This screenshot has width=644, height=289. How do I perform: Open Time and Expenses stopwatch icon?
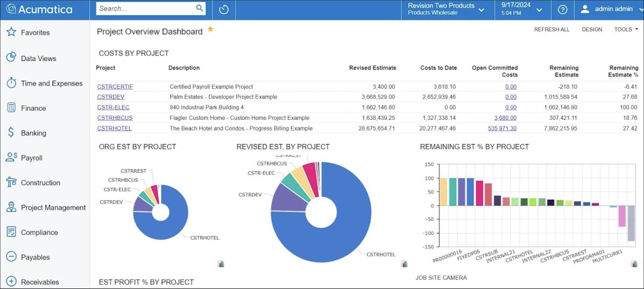[11, 83]
